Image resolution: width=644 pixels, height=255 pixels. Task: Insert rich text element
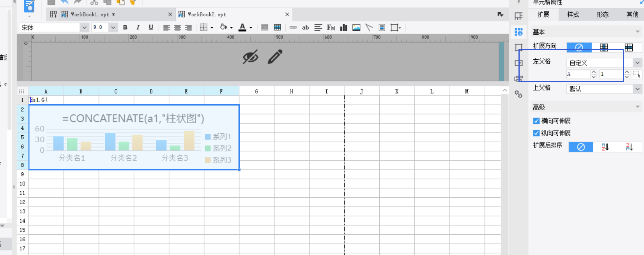tap(318, 27)
